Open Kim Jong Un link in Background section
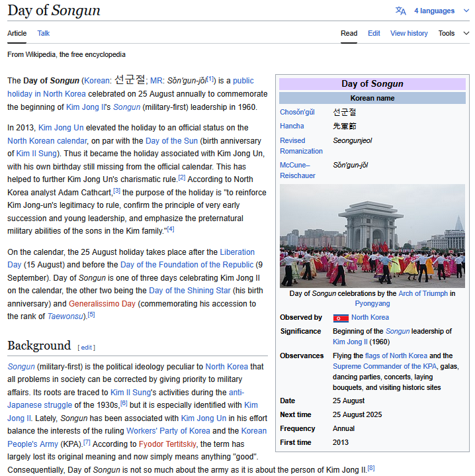This screenshot has width=475, height=476. (204, 418)
